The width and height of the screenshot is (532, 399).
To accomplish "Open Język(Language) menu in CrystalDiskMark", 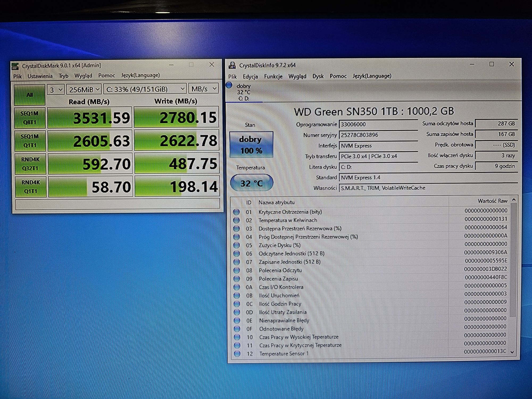I will 140,75.
